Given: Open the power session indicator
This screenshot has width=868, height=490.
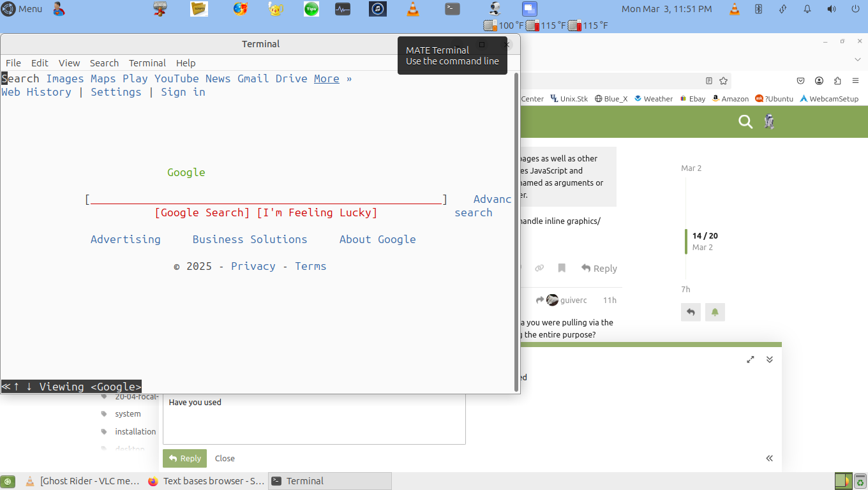Looking at the screenshot, I should click(x=855, y=9).
